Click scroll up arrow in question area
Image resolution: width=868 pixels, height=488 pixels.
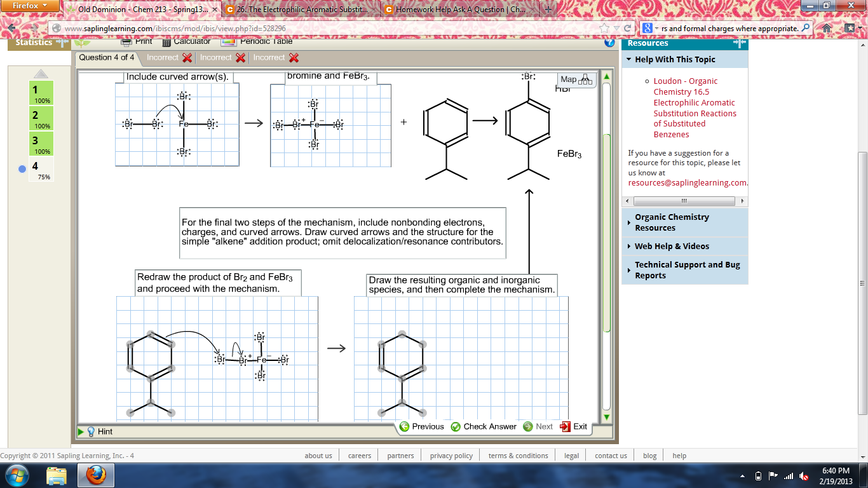(x=606, y=77)
